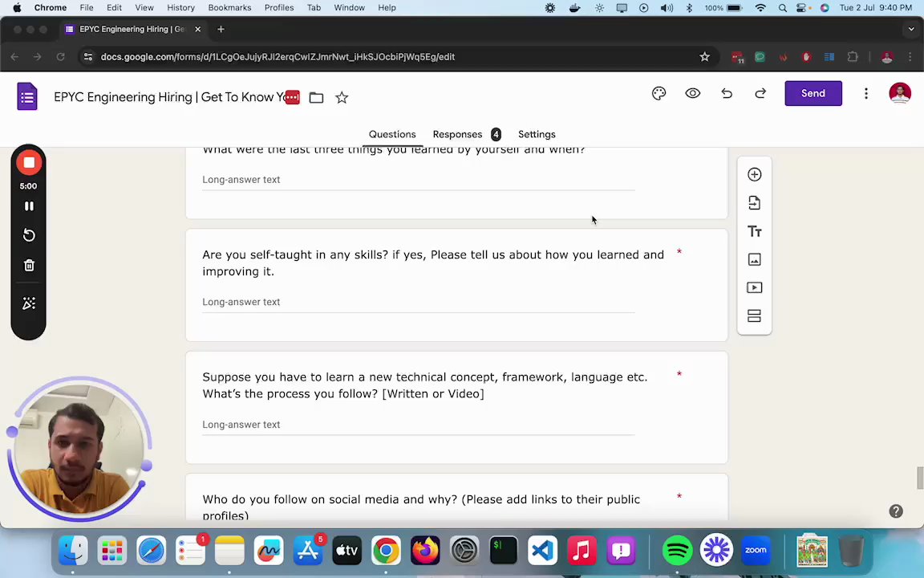Open the Chrome extensions puzzle icon
The height and width of the screenshot is (578, 924).
(852, 57)
